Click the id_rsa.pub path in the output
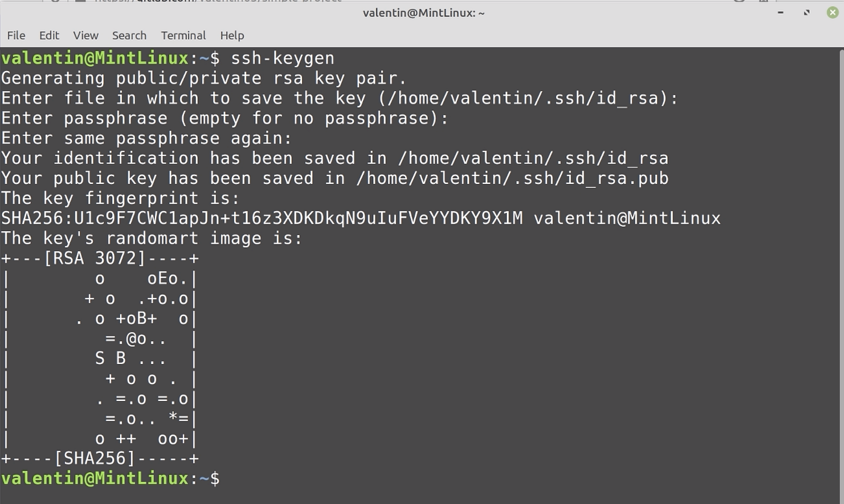The height and width of the screenshot is (504, 844). (x=512, y=178)
